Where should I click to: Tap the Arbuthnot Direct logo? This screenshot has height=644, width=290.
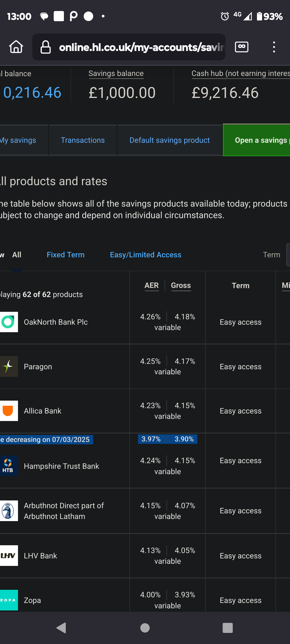[x=9, y=511]
